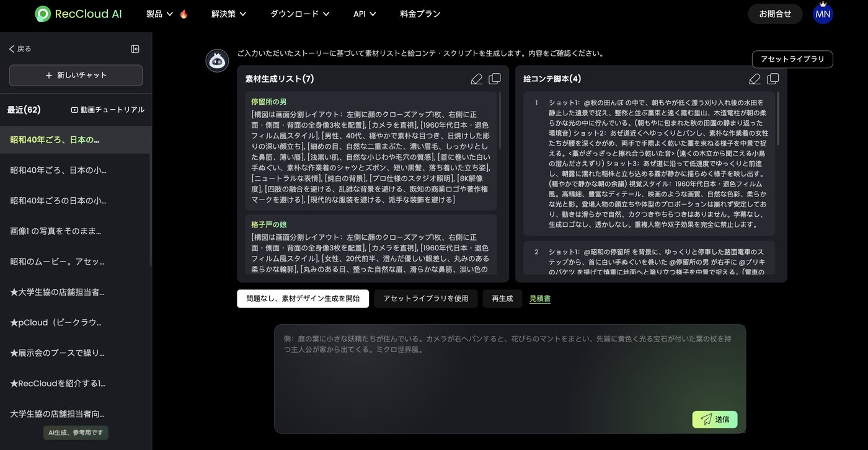Image resolution: width=868 pixels, height=450 pixels.
Task: Start a new chat with 新しいチャット
Action: 76,75
